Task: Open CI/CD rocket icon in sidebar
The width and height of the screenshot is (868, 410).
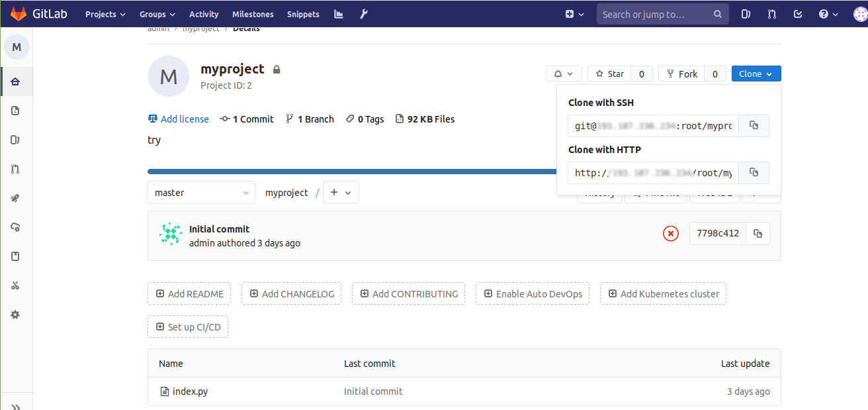Action: (16, 198)
